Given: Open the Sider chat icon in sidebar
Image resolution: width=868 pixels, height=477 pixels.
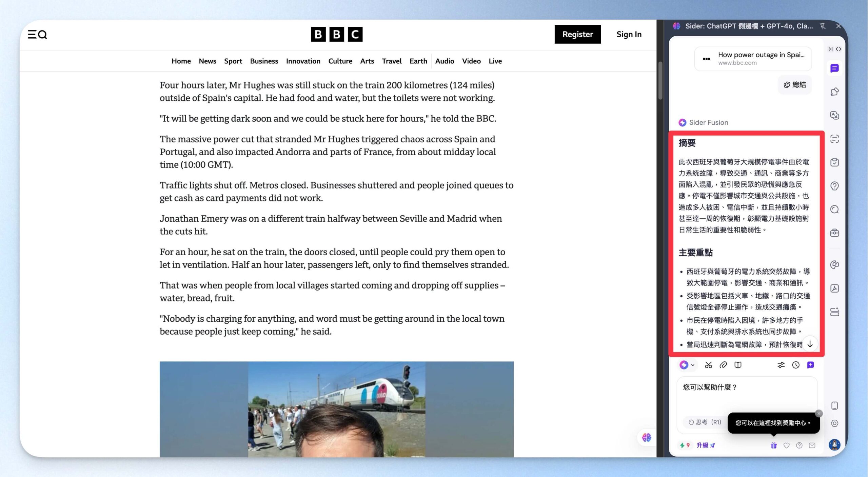Looking at the screenshot, I should click(834, 68).
